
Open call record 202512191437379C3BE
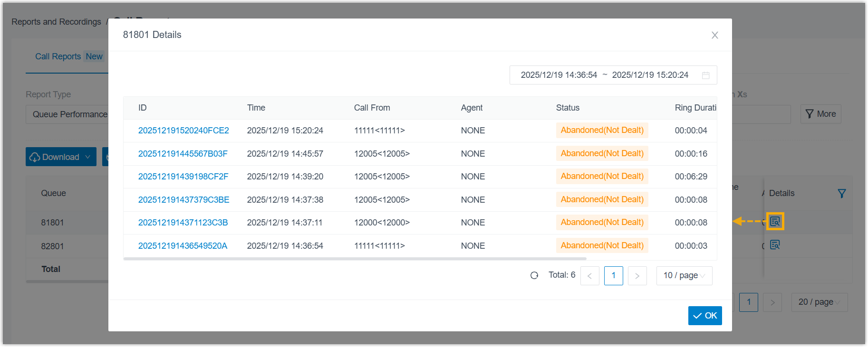(184, 200)
